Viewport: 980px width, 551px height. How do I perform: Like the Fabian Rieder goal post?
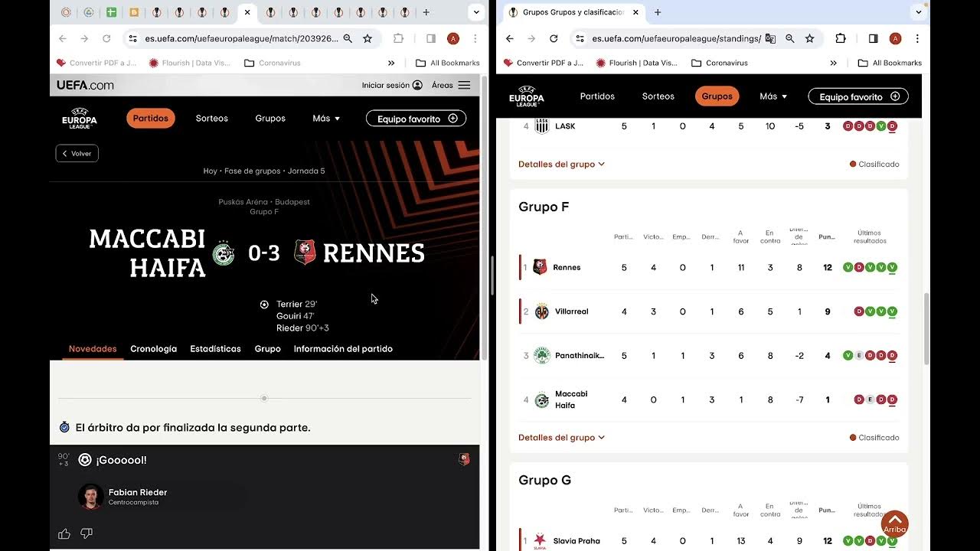64,533
